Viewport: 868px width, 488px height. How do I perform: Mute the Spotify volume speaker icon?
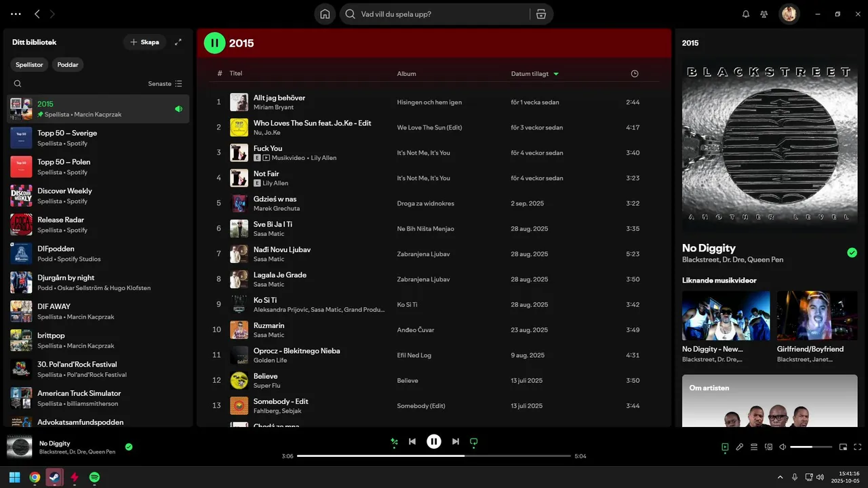[783, 447]
